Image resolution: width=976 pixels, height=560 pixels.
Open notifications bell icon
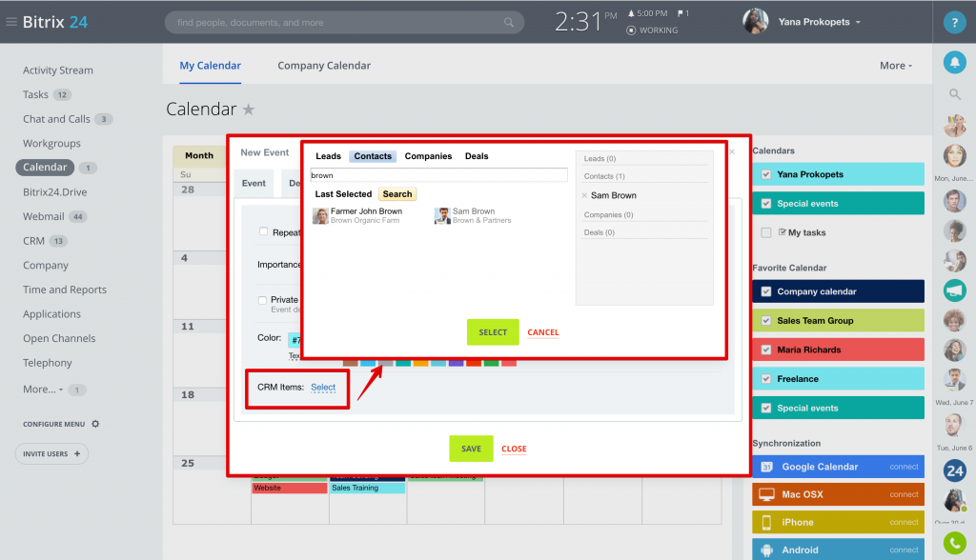click(954, 62)
